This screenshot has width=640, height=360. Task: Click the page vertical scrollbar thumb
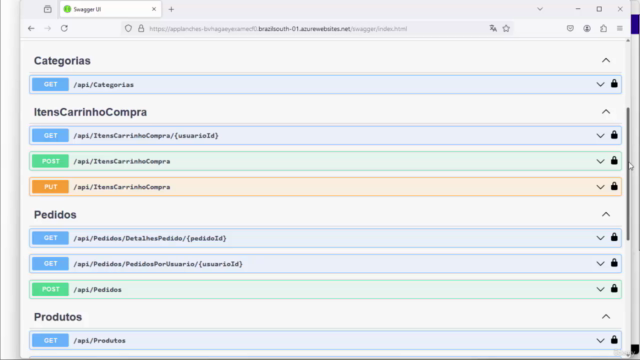pyautogui.click(x=628, y=174)
